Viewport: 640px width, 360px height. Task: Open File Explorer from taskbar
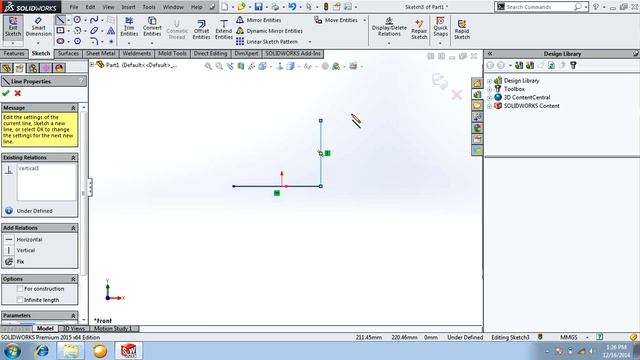pos(71,351)
